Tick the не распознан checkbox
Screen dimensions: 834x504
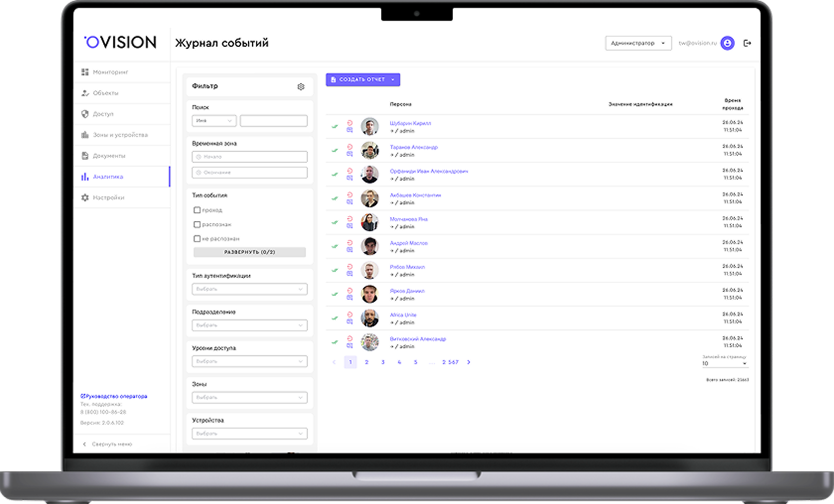[197, 239]
